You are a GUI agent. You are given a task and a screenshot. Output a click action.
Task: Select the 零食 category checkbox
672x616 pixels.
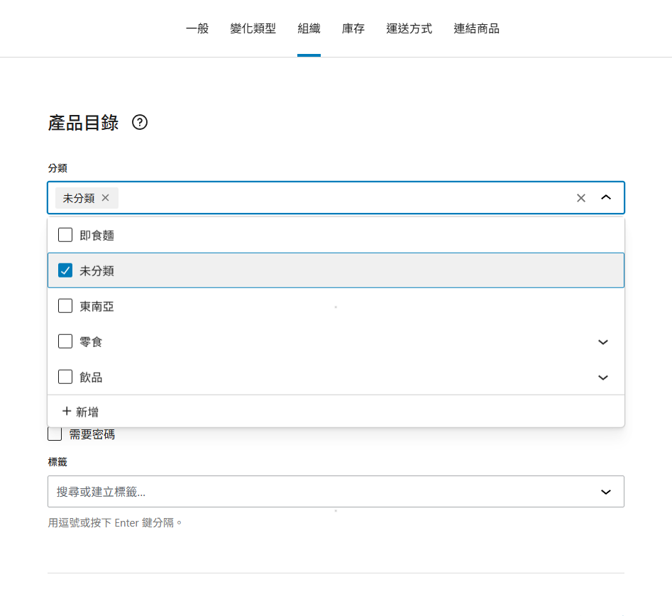[65, 341]
